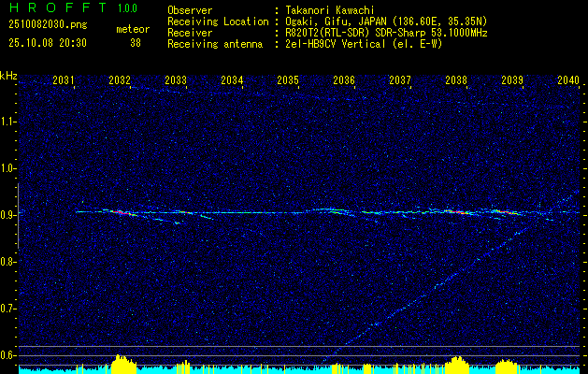
Task: Click the 0.9 kHz frequency label
Action: (7, 215)
